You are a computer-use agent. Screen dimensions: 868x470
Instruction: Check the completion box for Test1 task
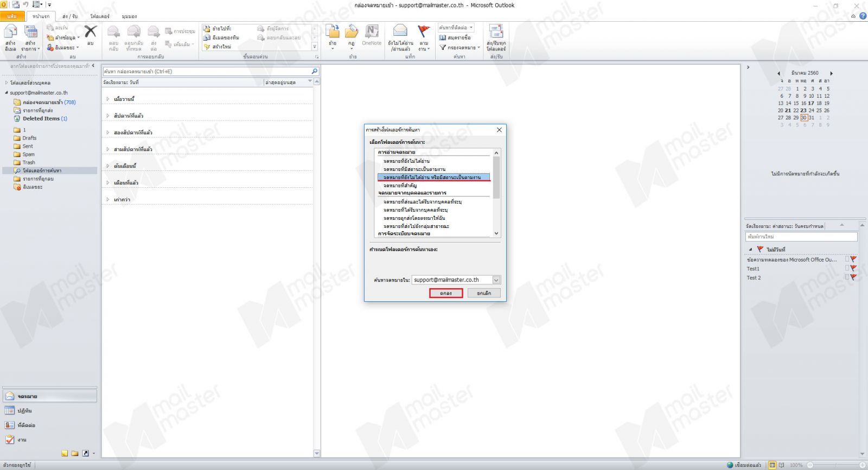click(x=847, y=269)
